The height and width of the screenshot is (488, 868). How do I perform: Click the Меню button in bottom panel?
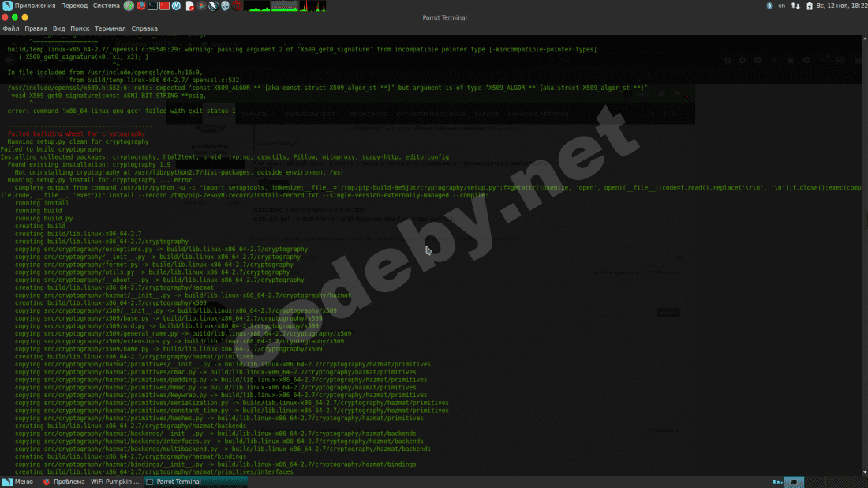tap(18, 482)
